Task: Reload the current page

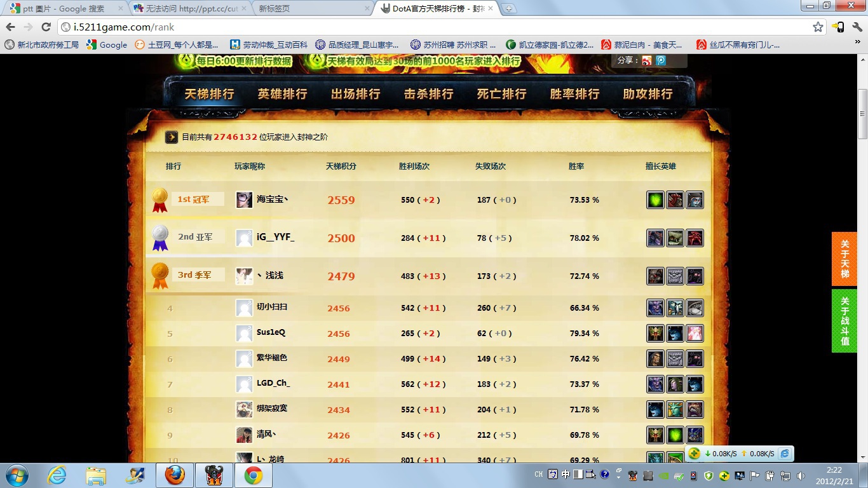Action: point(46,27)
